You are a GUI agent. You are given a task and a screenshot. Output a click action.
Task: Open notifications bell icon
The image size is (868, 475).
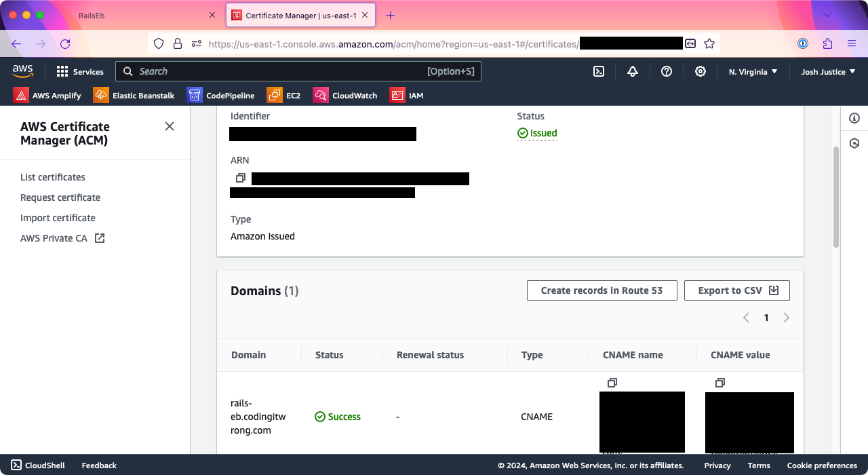coord(633,71)
